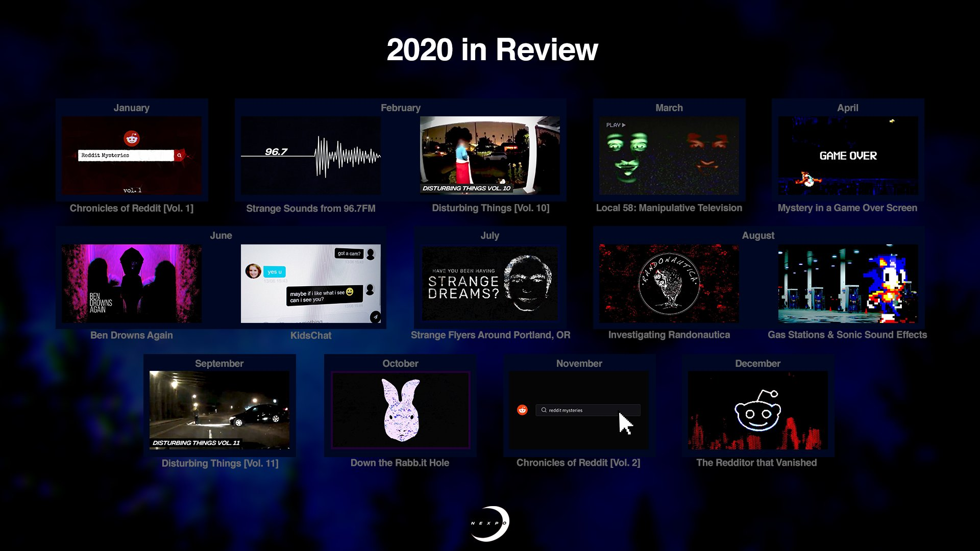Open the Sonic gas station thumbnail

[x=848, y=284]
